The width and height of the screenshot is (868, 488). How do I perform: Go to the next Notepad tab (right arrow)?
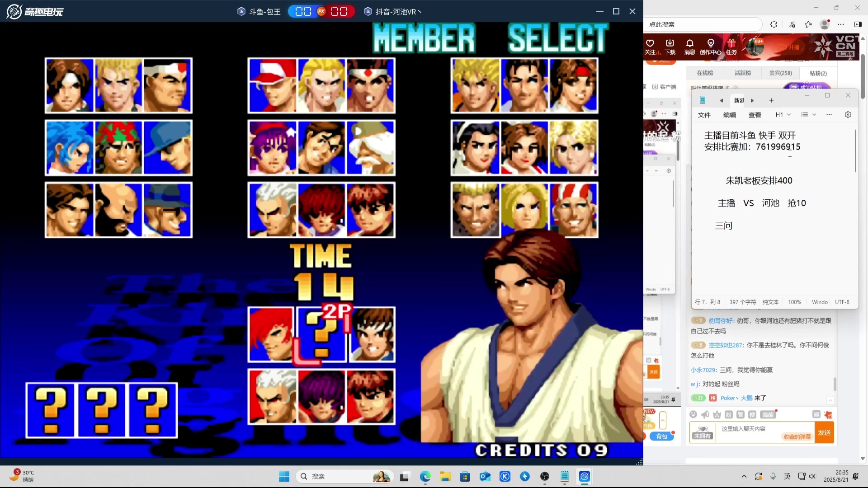click(752, 100)
